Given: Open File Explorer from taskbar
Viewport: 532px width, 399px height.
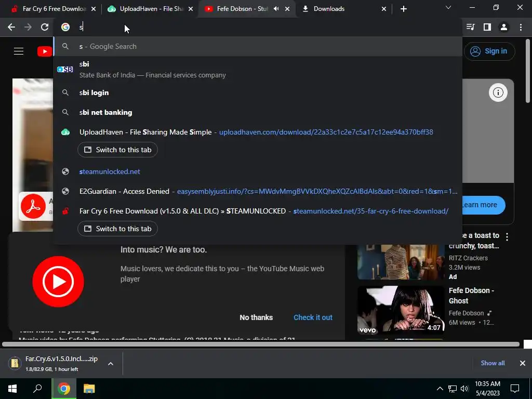Looking at the screenshot, I should click(x=89, y=389).
